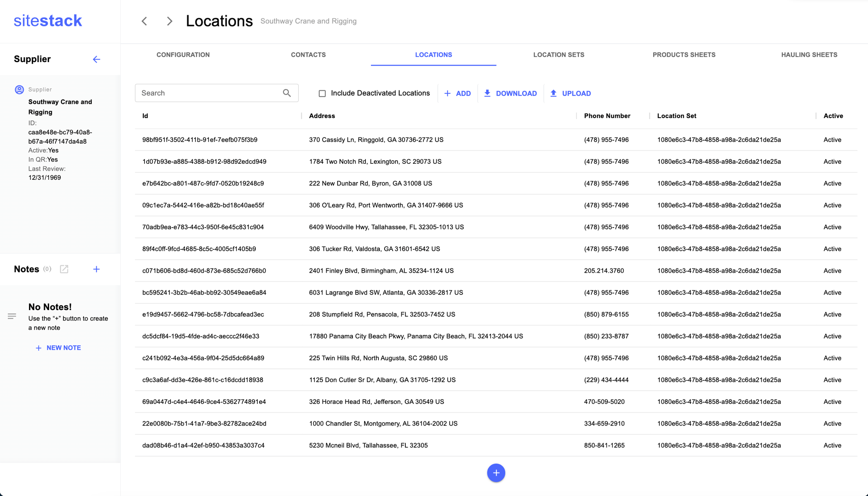Click the notes list icon beside No Notes
The height and width of the screenshot is (496, 868).
pos(12,316)
